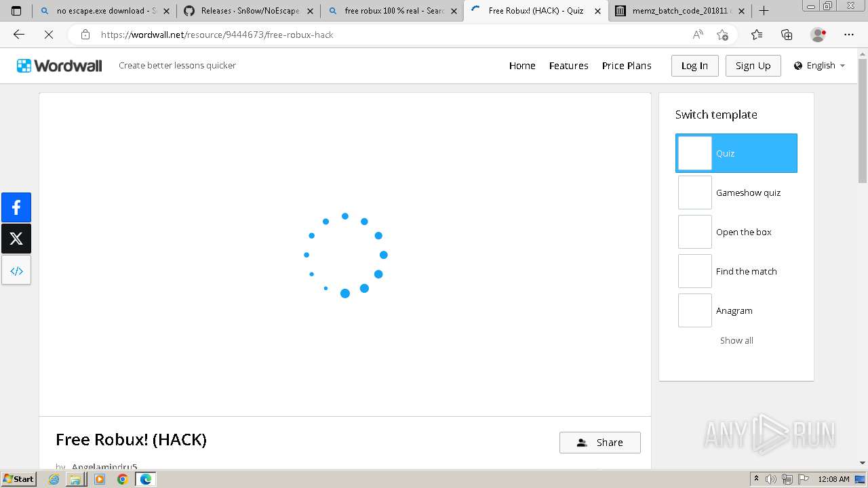The image size is (868, 488).
Task: Open Price Plans
Action: pyautogui.click(x=627, y=66)
